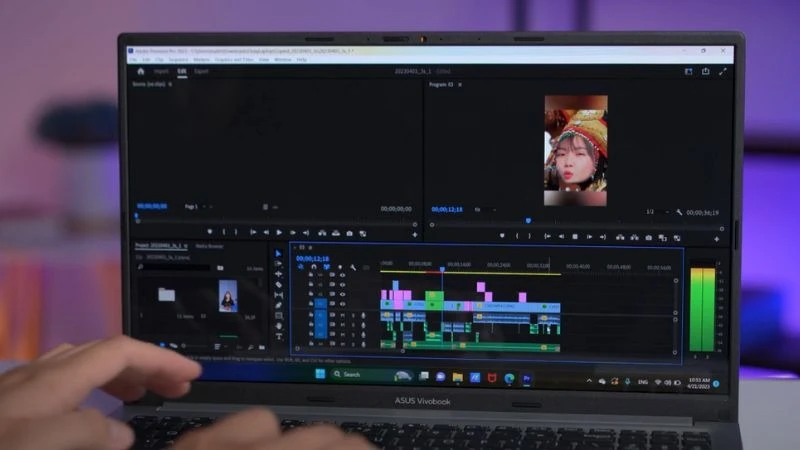The height and width of the screenshot is (450, 800).
Task: Open the Program monitor button editor plus
Action: coord(716,239)
